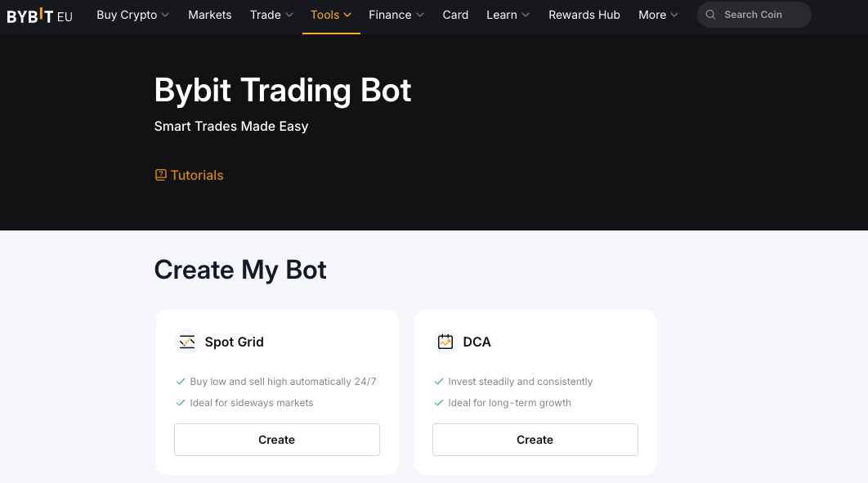
Task: Expand the More dropdown
Action: click(658, 15)
